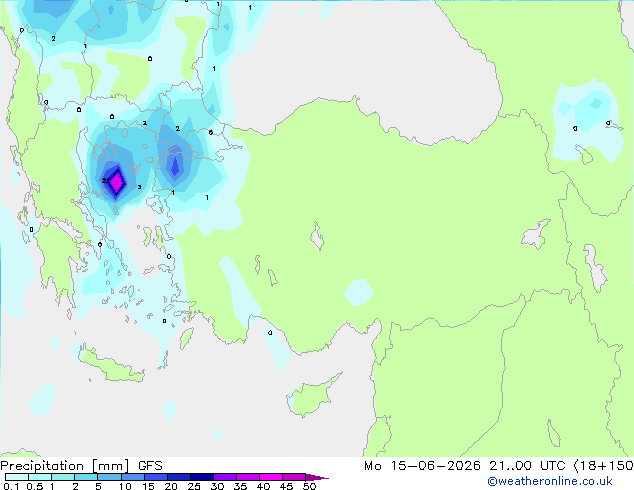This screenshot has width=634, height=490.
Task: Click the '0.1' legend scale label
Action: (11, 486)
